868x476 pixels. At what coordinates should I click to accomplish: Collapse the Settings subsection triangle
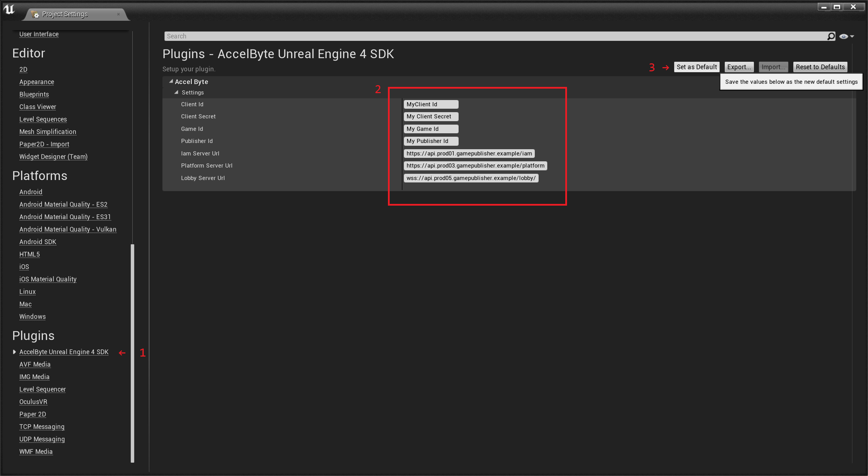(176, 92)
